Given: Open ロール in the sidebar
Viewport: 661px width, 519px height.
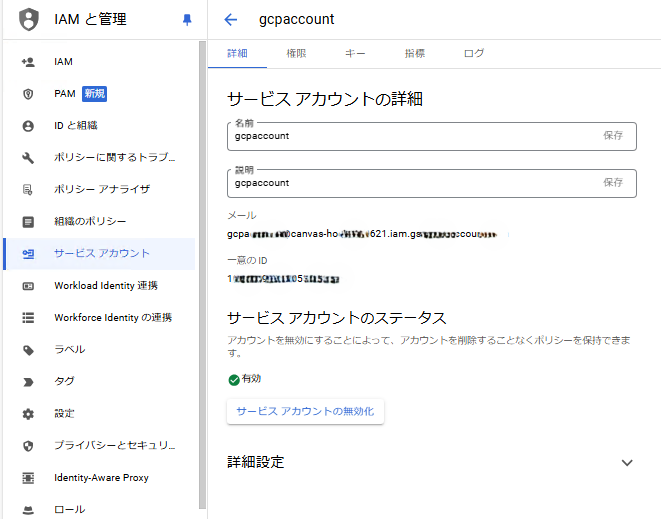Looking at the screenshot, I should (99, 509).
